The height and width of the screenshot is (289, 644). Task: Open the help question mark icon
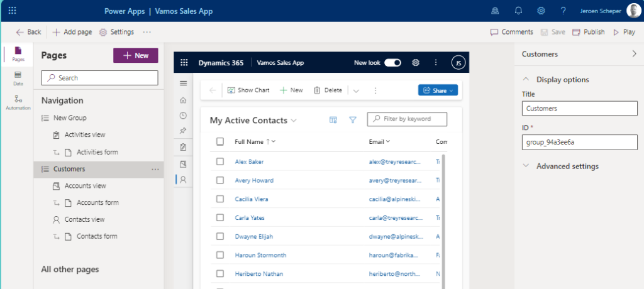click(x=563, y=11)
